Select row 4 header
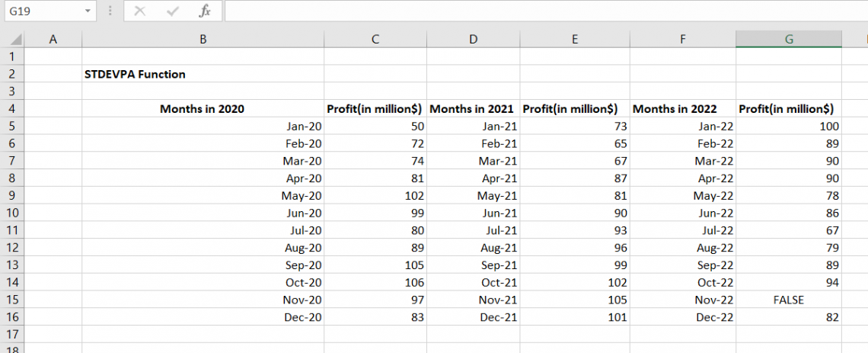Viewport: 868px width, 353px height. coord(11,109)
